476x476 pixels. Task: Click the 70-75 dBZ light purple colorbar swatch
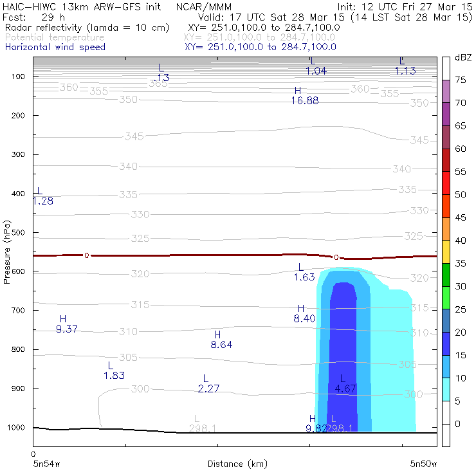point(446,91)
